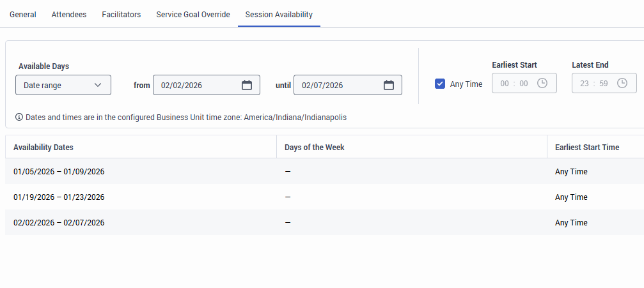Click the Earliest Start time field
The image size is (644, 288).
tap(515, 84)
